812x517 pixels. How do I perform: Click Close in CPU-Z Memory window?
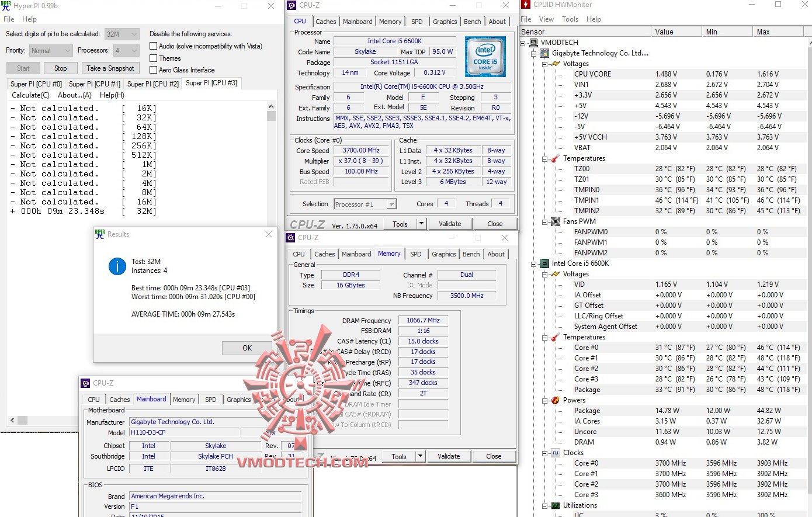[494, 456]
